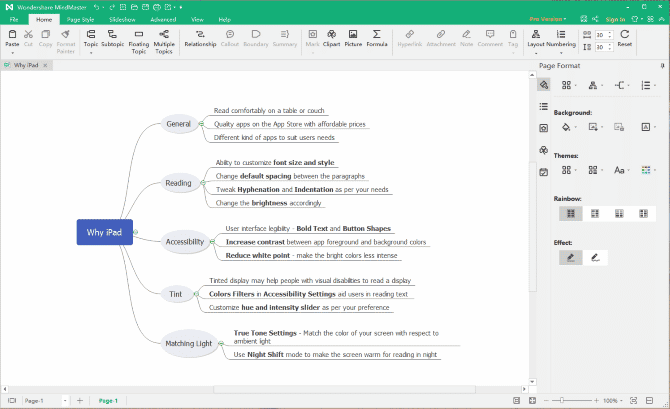Viewport: 670px width, 409px height.
Task: Select the Why iPad central topic
Action: click(104, 233)
